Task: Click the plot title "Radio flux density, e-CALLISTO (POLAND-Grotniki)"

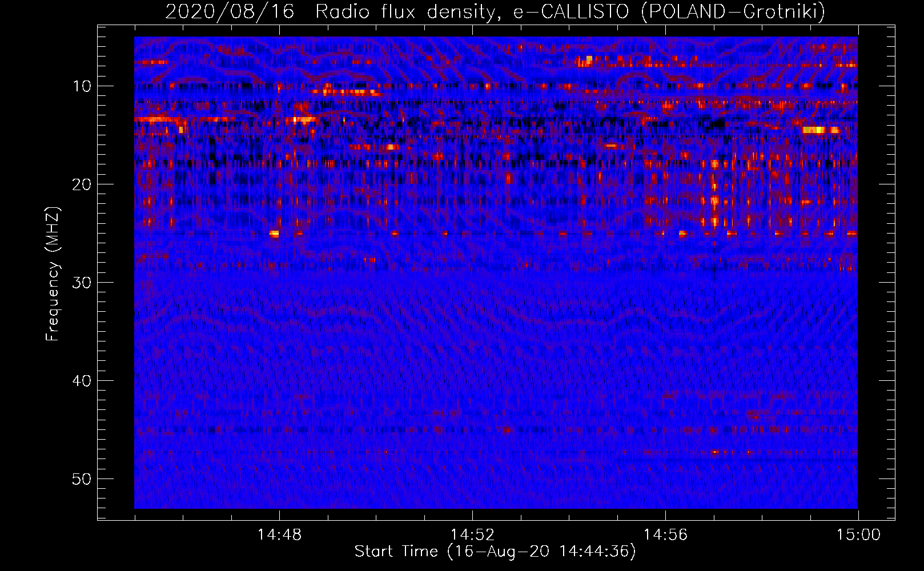Action: click(x=570, y=11)
